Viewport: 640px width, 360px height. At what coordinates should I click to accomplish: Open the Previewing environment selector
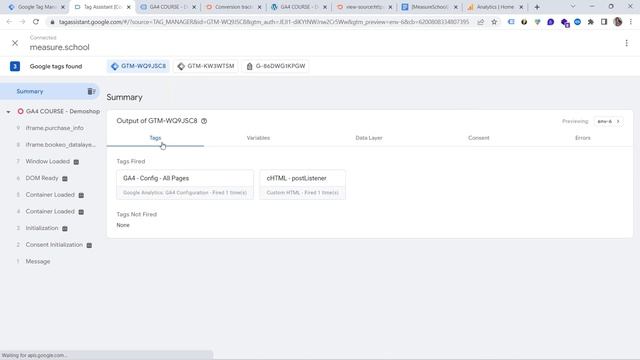click(x=608, y=121)
